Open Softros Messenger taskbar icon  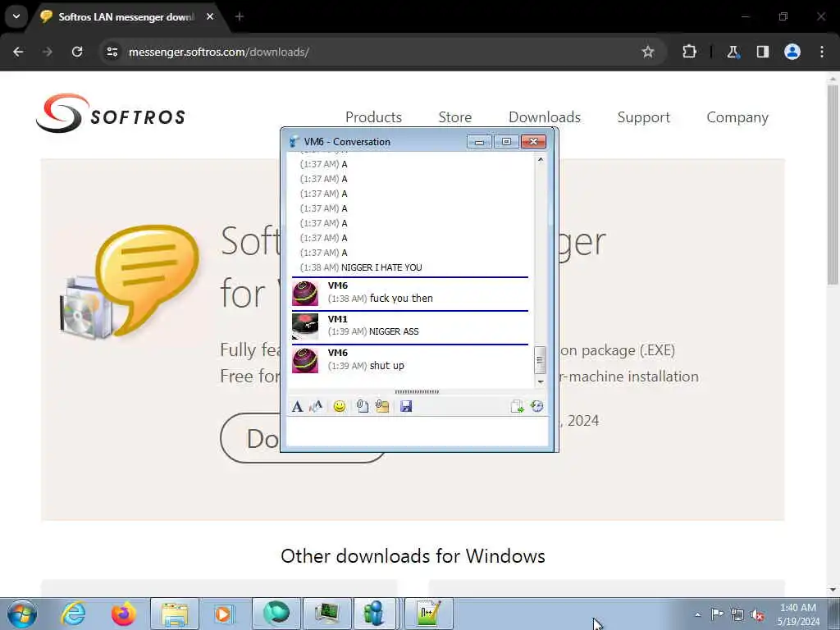point(374,614)
